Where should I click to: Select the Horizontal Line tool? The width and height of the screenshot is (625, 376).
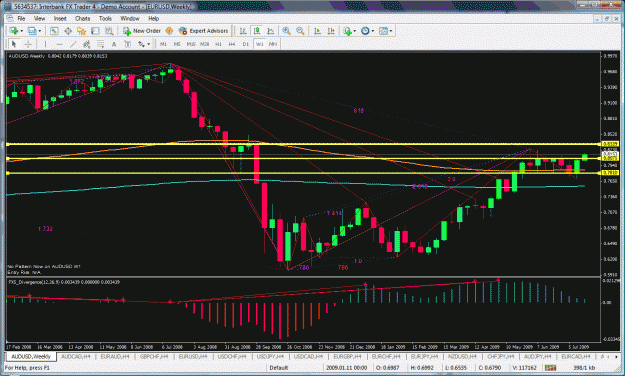coord(59,44)
